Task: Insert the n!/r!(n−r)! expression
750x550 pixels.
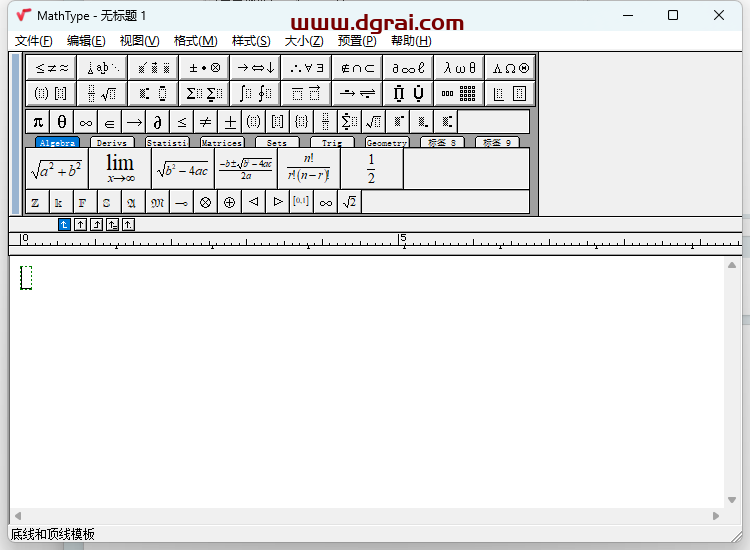Action: (309, 169)
